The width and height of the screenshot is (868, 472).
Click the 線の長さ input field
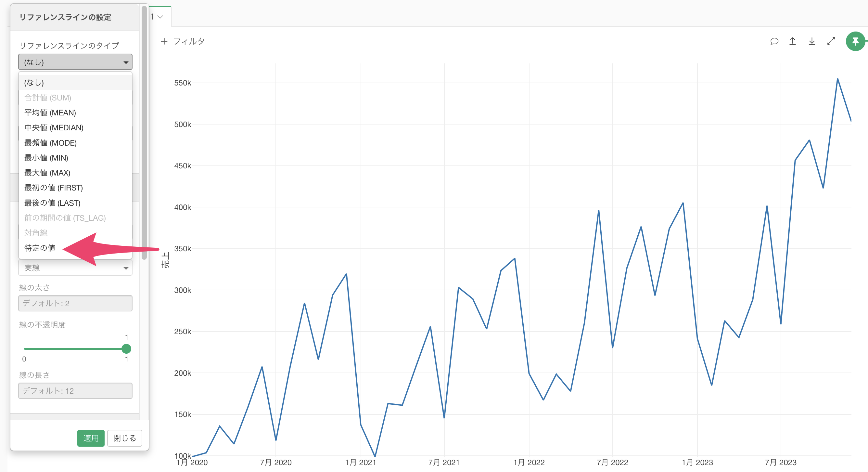[x=75, y=391]
